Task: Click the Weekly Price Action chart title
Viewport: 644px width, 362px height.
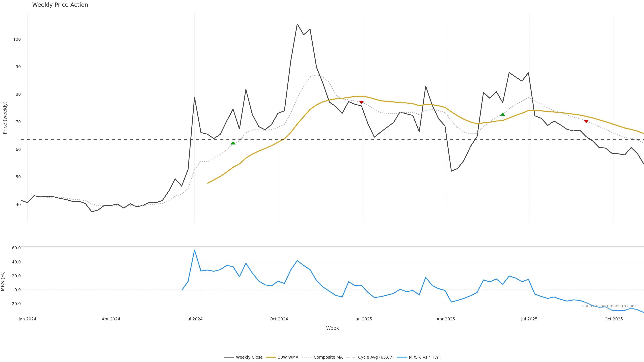Action: click(60, 5)
